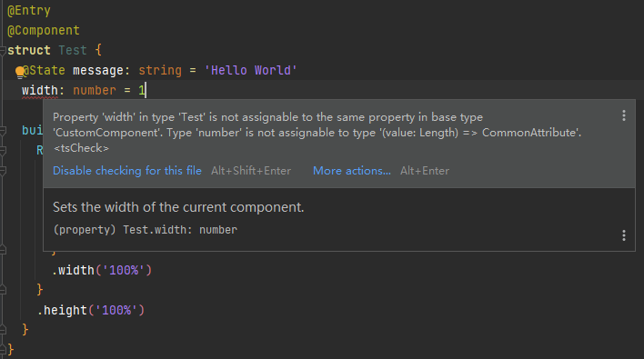Collapse the struct Test fold marker
Viewport: 644px width, 359px height.
3,51
